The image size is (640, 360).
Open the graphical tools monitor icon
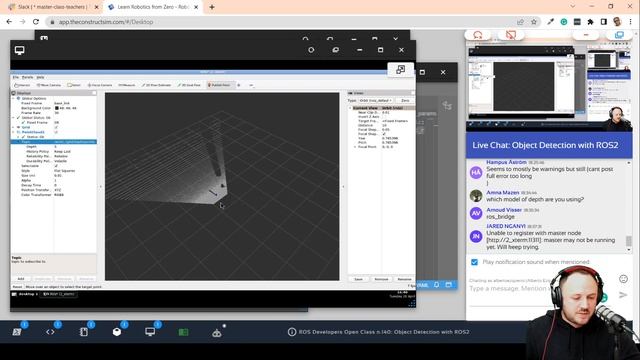coord(150,332)
